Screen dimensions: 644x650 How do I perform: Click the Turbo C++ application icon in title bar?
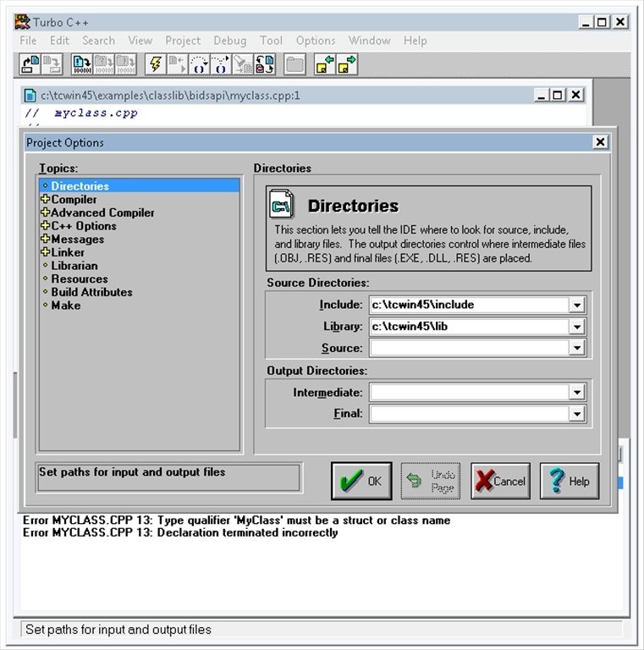pos(22,22)
